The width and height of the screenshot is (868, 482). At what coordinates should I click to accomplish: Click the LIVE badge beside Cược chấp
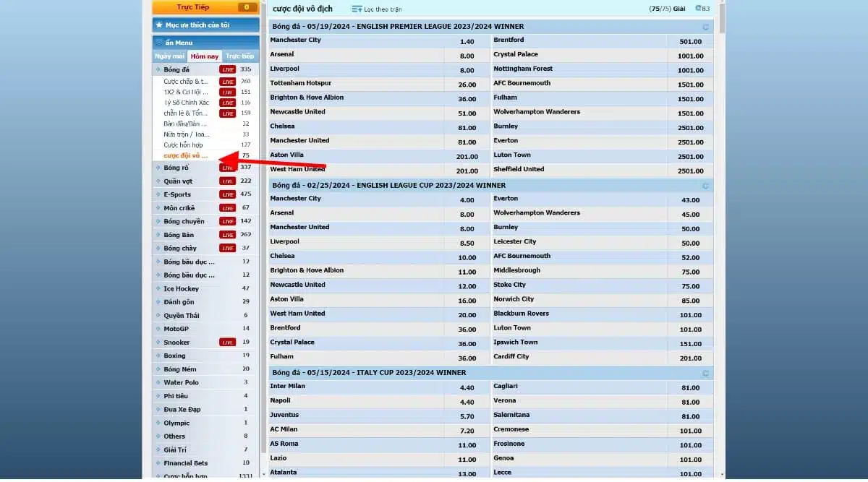coord(227,82)
